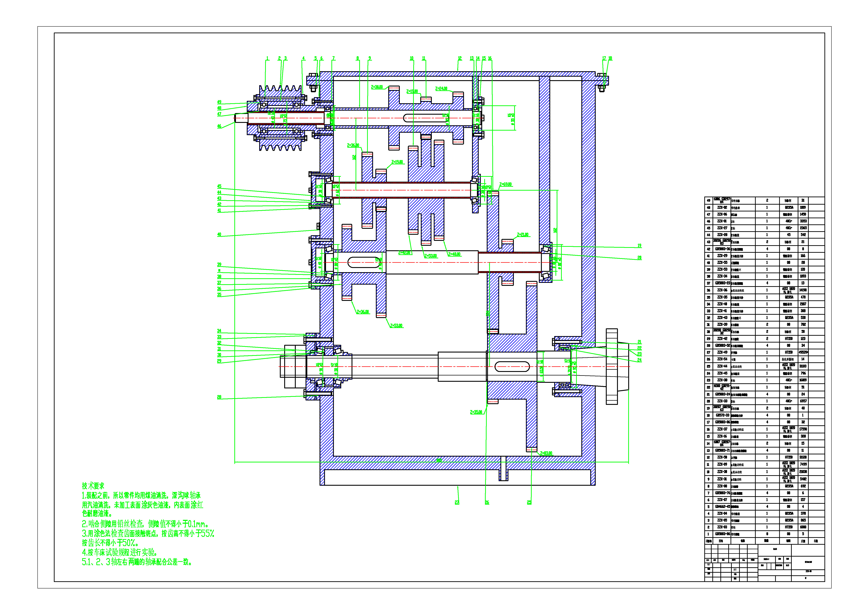
Task: Click gear label Z=30.00
Action: (x=377, y=87)
